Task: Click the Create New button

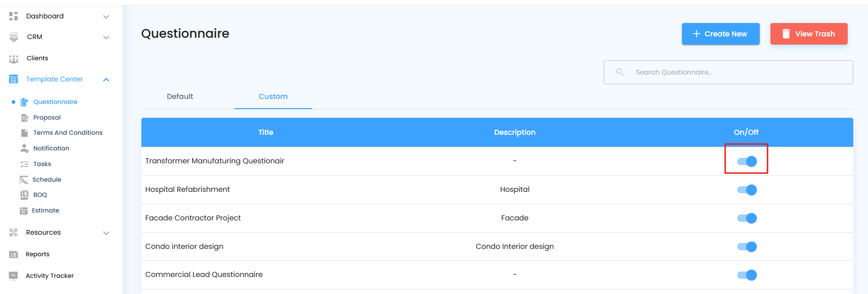Action: (721, 34)
